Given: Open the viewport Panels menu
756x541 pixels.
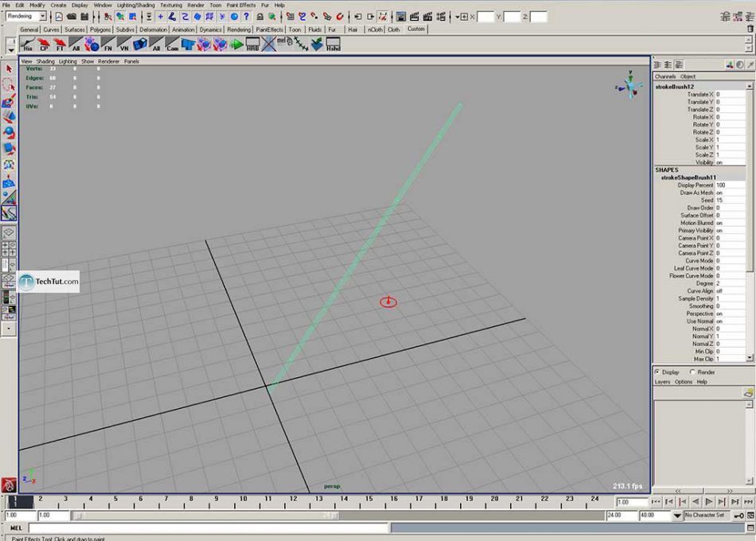Looking at the screenshot, I should [131, 61].
